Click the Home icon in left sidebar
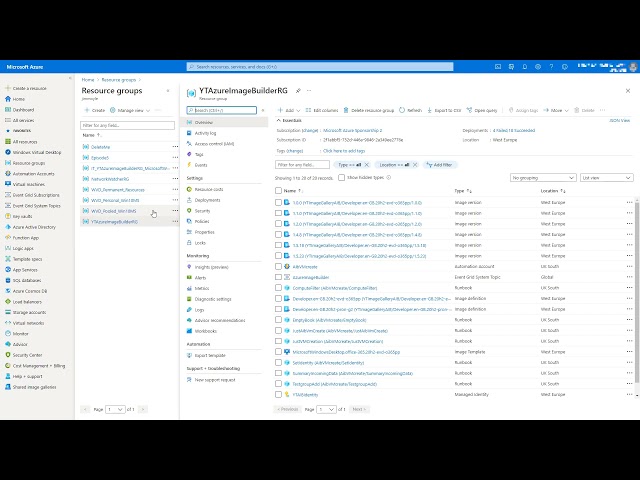 (8, 99)
